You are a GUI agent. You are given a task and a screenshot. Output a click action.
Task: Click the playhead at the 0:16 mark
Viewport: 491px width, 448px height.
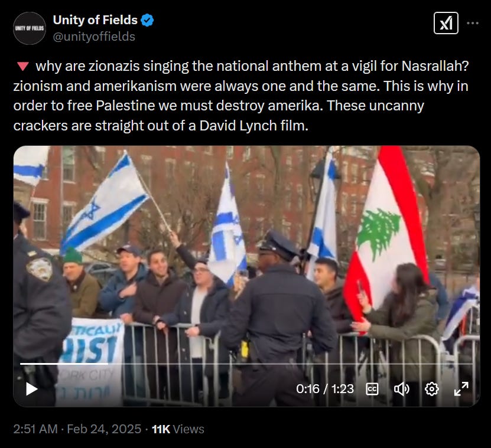108,364
